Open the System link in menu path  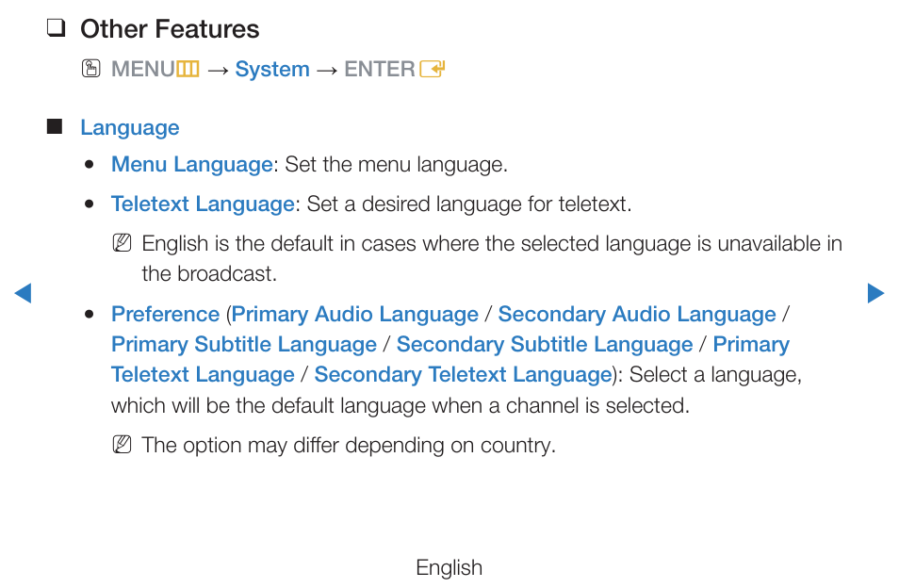point(272,70)
